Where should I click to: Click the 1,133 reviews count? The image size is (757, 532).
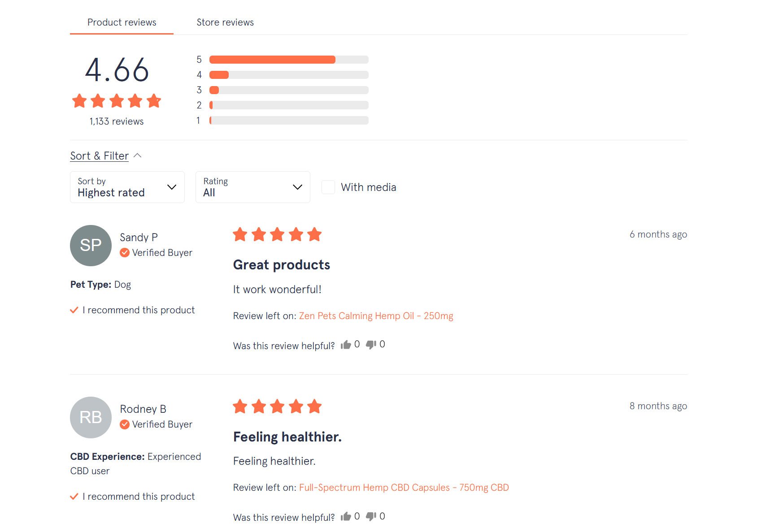(117, 121)
